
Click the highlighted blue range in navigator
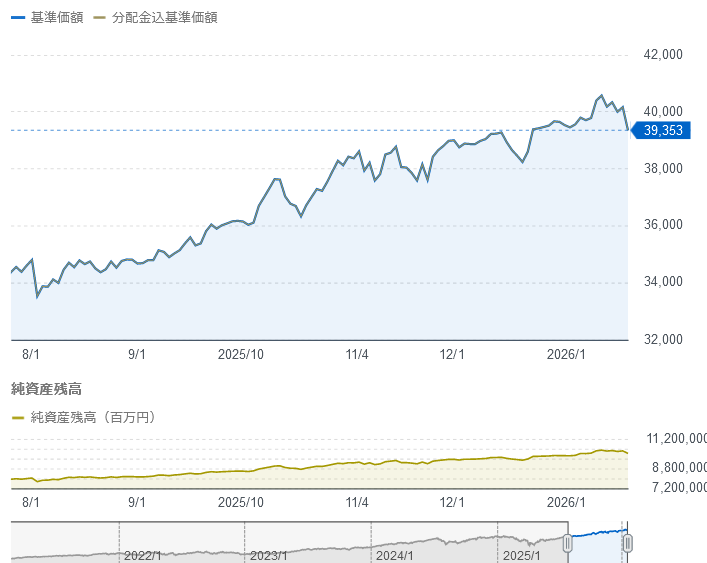tap(598, 543)
